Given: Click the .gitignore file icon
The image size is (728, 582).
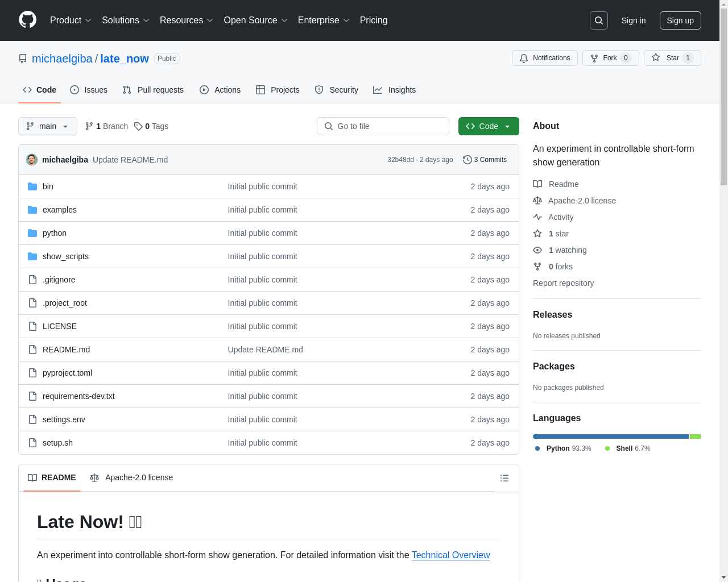Looking at the screenshot, I should 32,280.
